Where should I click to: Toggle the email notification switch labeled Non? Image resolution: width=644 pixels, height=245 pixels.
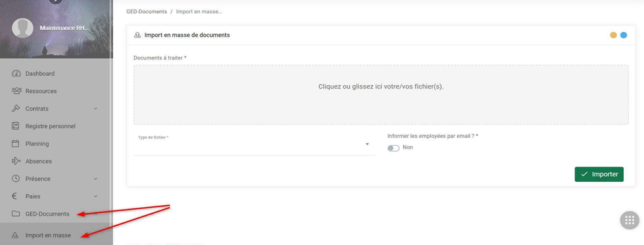(393, 148)
